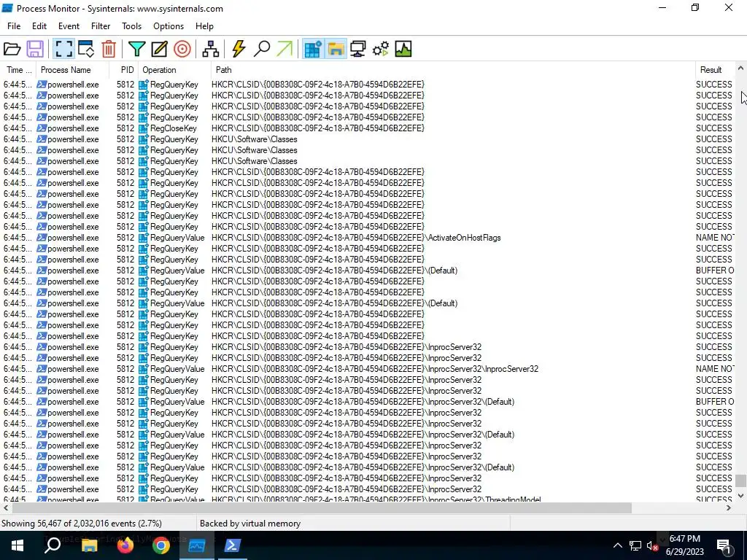Image resolution: width=747 pixels, height=560 pixels.
Task: Toggle the Capture events button
Action: [x=63, y=49]
